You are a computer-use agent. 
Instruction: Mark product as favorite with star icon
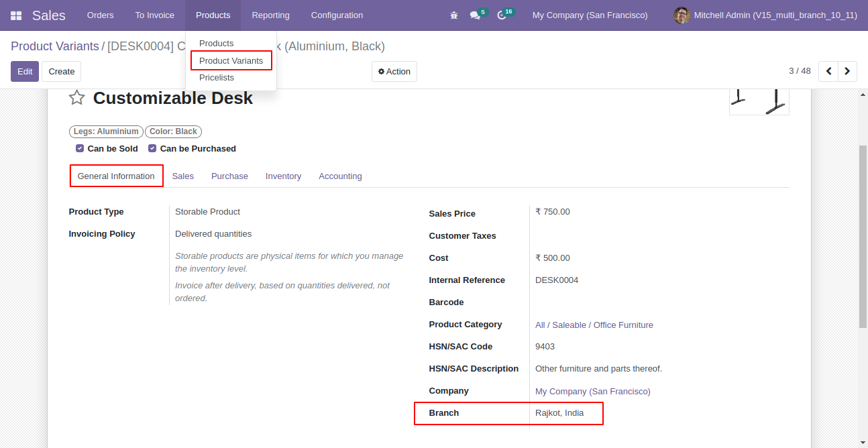pos(77,98)
